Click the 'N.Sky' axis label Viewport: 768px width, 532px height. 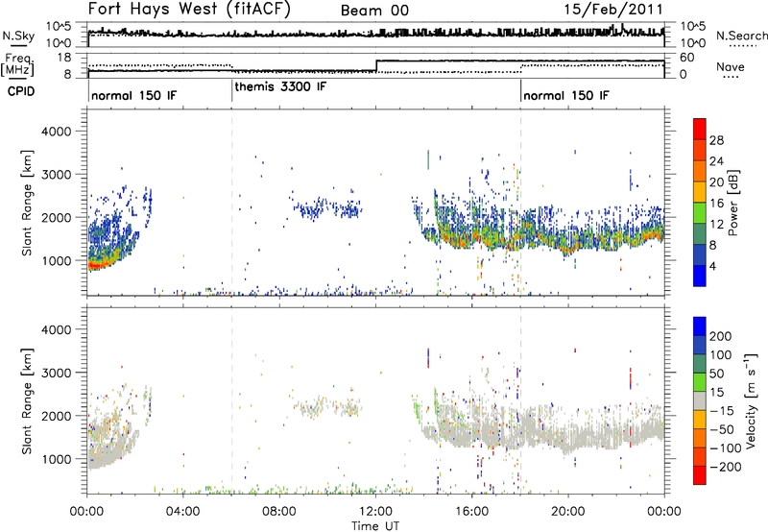pyautogui.click(x=18, y=36)
